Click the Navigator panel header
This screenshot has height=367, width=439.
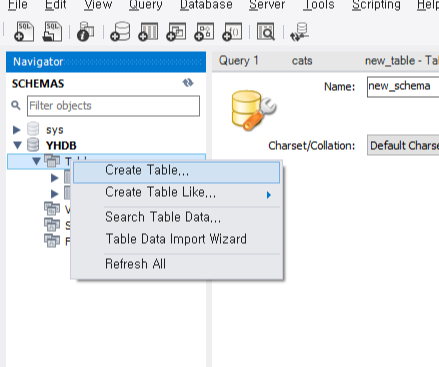(x=106, y=62)
